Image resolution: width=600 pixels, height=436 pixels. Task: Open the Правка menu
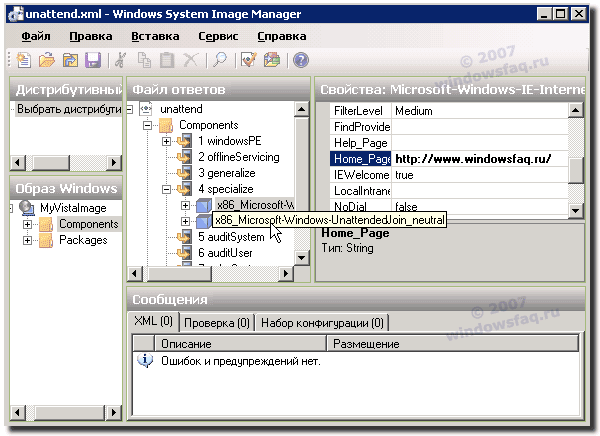pos(91,36)
